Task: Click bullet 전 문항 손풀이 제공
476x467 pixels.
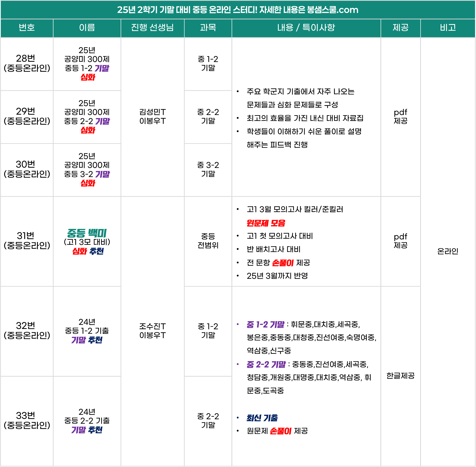Action: pyautogui.click(x=278, y=263)
